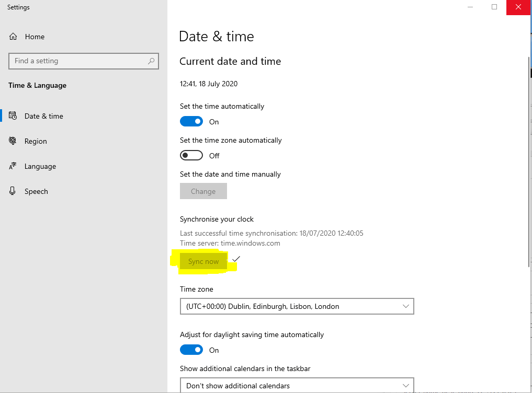Click the search magnifier icon
This screenshot has height=393, width=532.
click(x=151, y=61)
